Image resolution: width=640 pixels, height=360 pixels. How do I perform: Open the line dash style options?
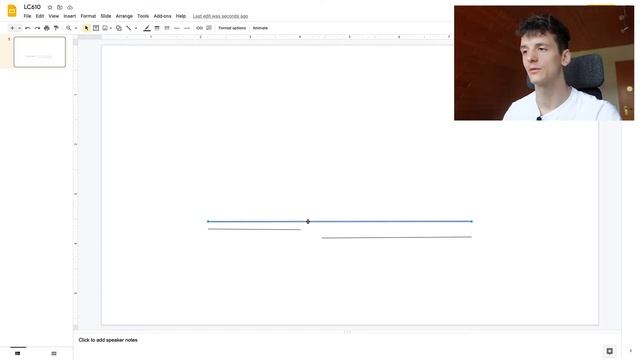click(x=167, y=28)
